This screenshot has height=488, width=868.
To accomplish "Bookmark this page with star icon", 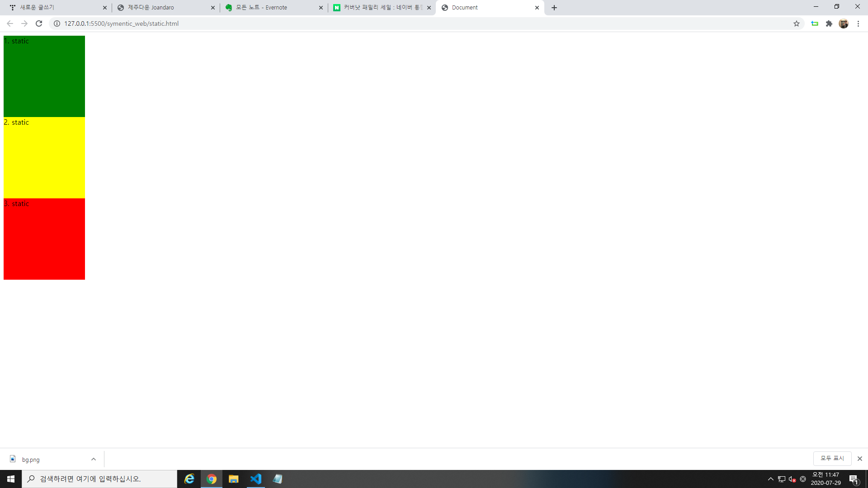I will pos(796,23).
